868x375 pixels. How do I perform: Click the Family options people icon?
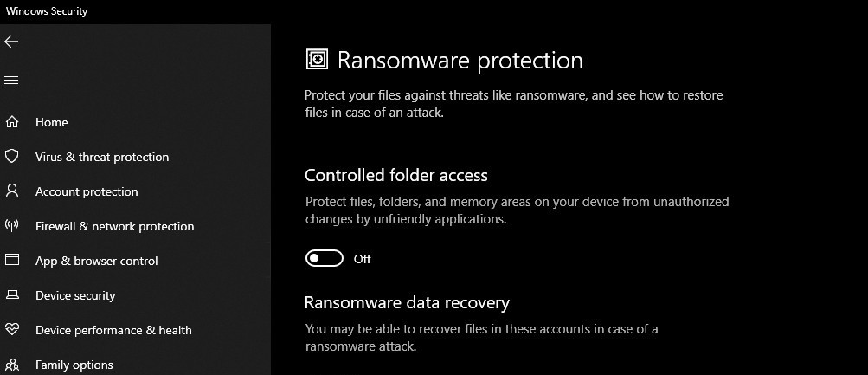[12, 365]
